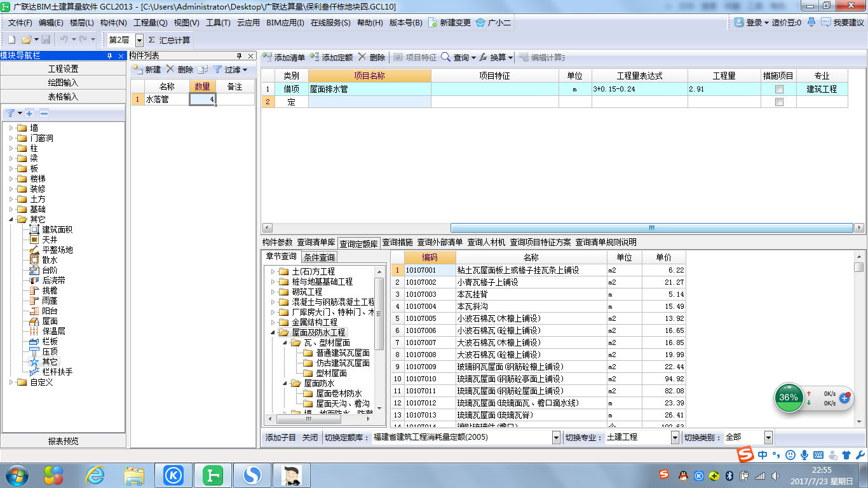This screenshot has width=868, height=488.
Task: Click 添加子目 button
Action: (280, 437)
